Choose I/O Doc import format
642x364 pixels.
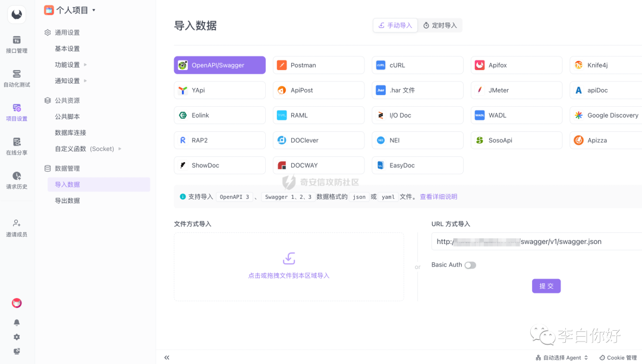click(418, 115)
